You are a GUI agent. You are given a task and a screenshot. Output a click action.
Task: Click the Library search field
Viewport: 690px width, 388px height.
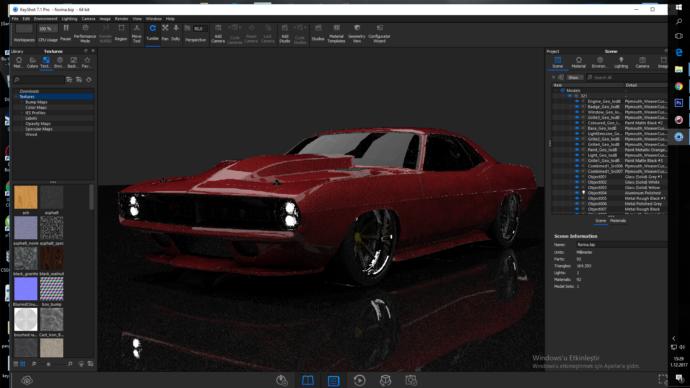pyautogui.click(x=39, y=80)
